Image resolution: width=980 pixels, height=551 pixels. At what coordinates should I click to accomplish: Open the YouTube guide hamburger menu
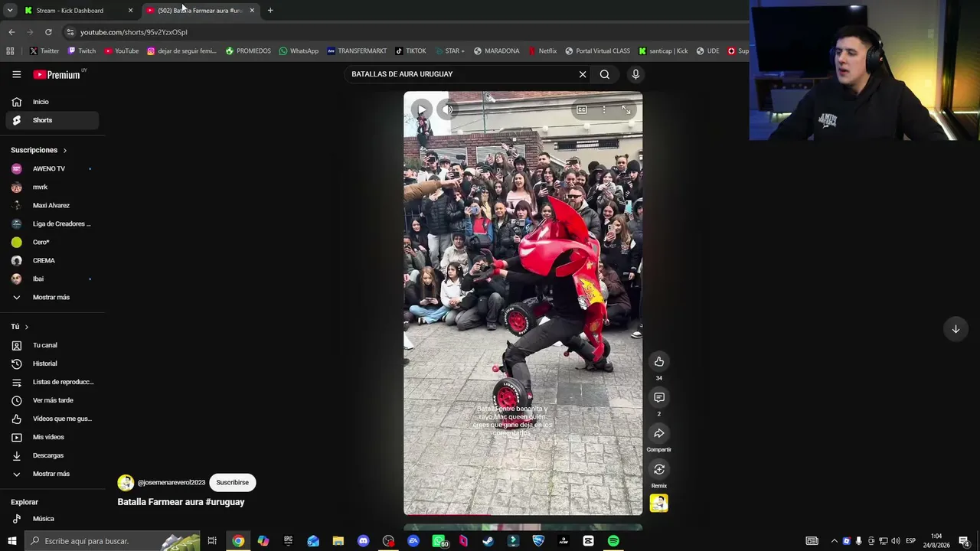pyautogui.click(x=16, y=74)
